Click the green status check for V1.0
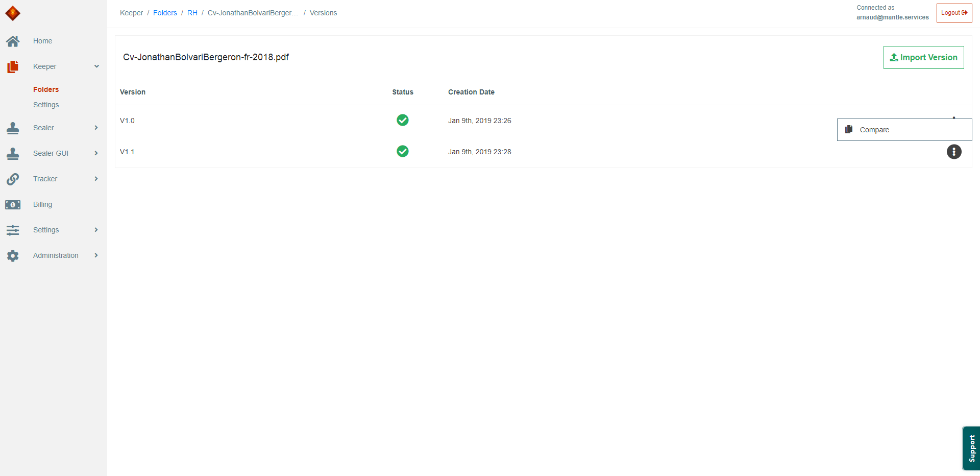Image resolution: width=980 pixels, height=476 pixels. (403, 120)
